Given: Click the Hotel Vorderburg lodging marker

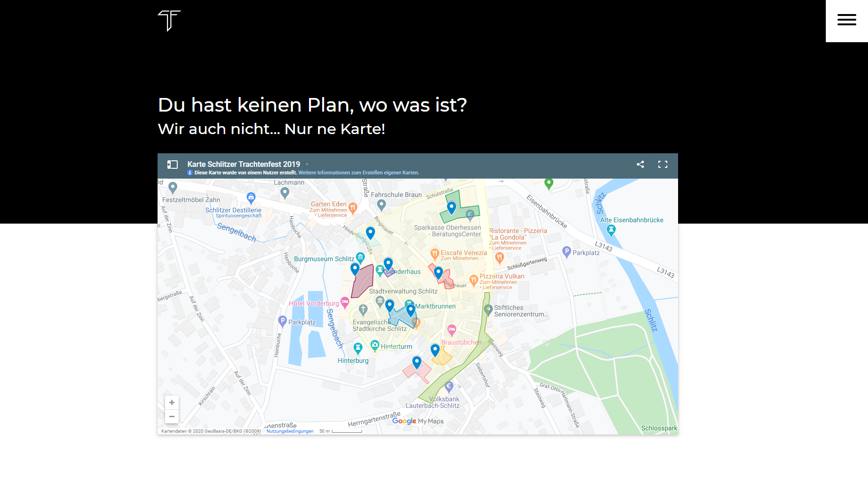Looking at the screenshot, I should point(345,303).
